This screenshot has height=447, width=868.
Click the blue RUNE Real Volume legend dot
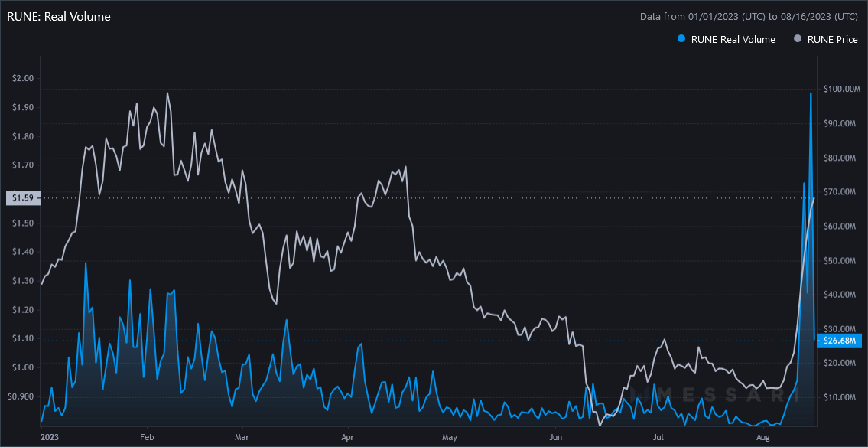pos(681,39)
